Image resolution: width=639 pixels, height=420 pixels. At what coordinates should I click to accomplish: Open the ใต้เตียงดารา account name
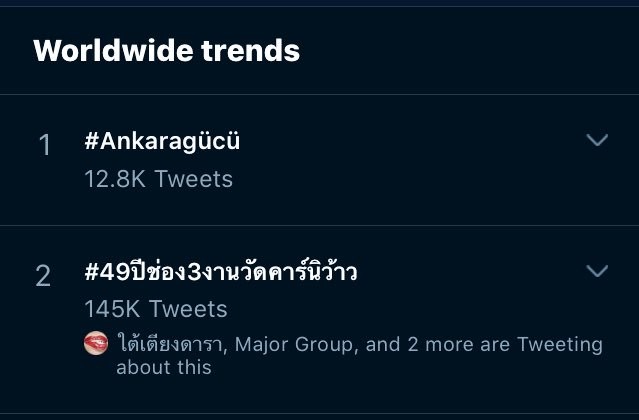point(171,345)
